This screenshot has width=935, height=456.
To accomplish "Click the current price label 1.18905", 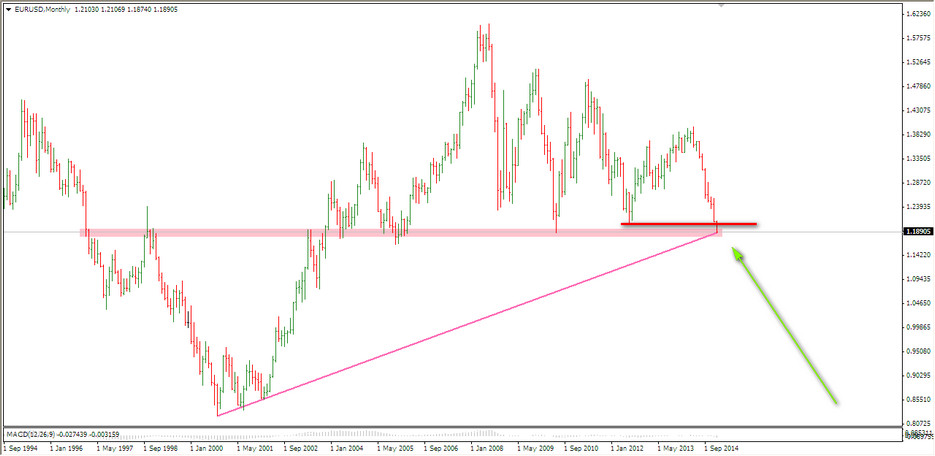I will pos(917,231).
